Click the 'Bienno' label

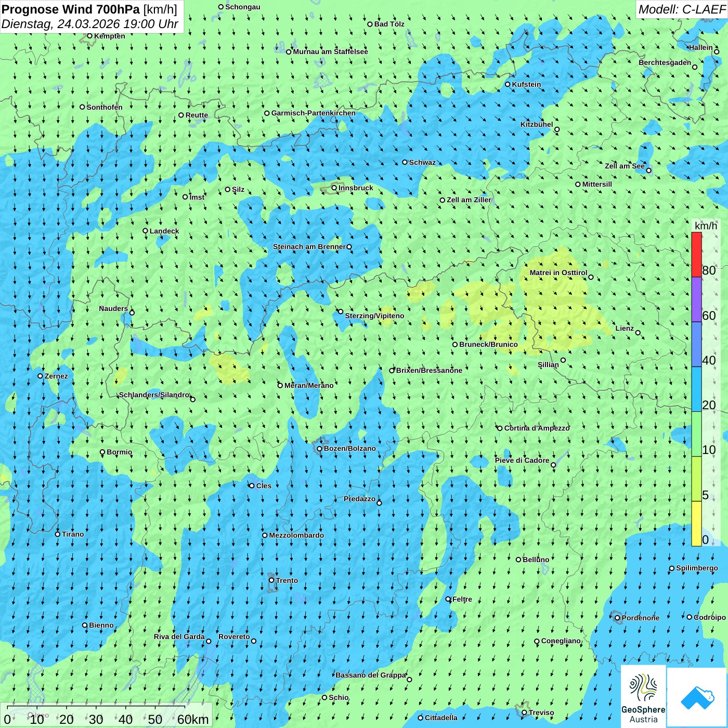[101, 625]
